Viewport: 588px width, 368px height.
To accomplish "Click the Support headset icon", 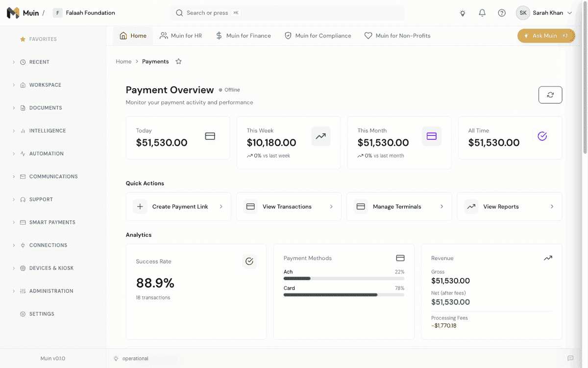I will click(x=23, y=200).
